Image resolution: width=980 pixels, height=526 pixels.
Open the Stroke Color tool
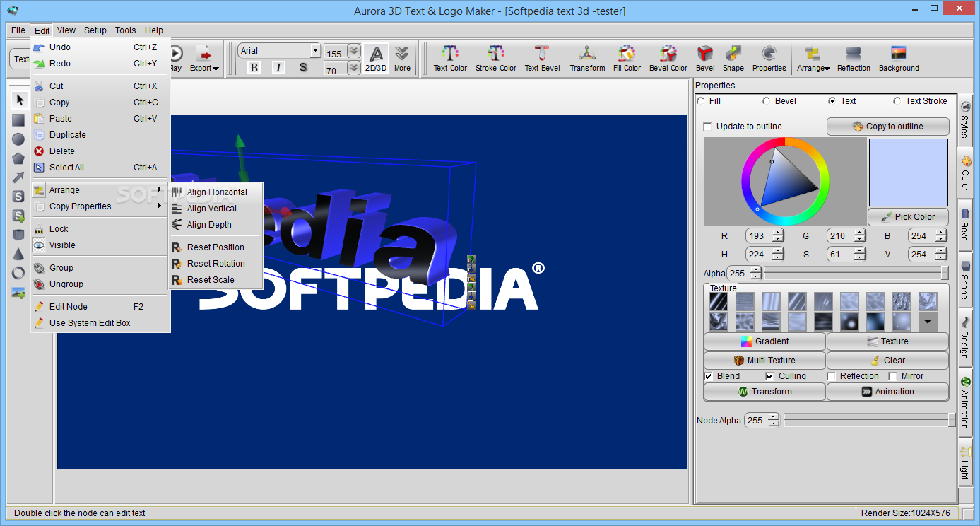[496, 58]
